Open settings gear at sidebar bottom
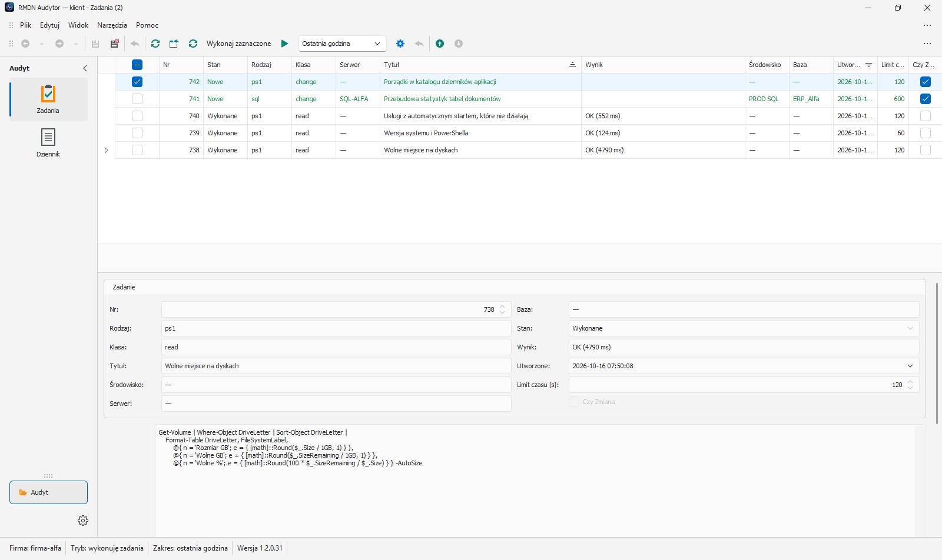The image size is (942, 560). pyautogui.click(x=83, y=521)
